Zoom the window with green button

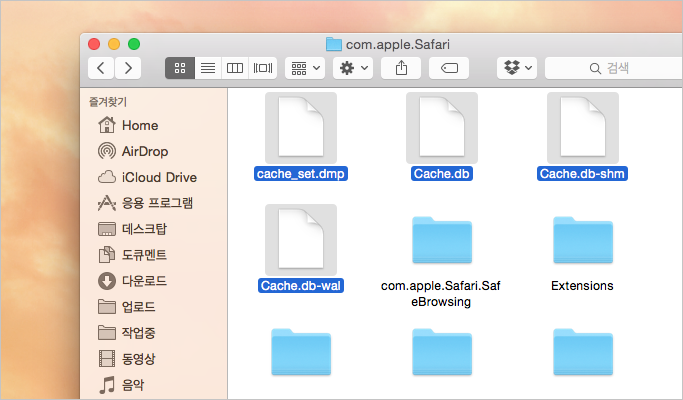click(x=134, y=44)
